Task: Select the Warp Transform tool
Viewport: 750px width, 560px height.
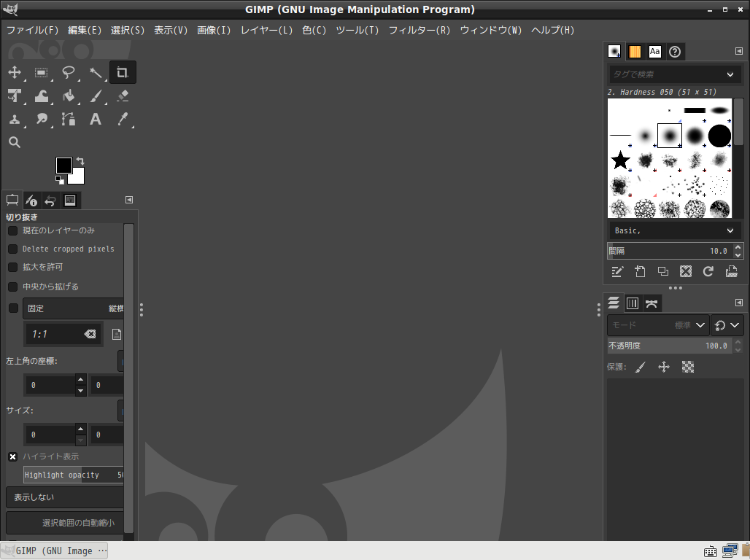Action: [41, 96]
